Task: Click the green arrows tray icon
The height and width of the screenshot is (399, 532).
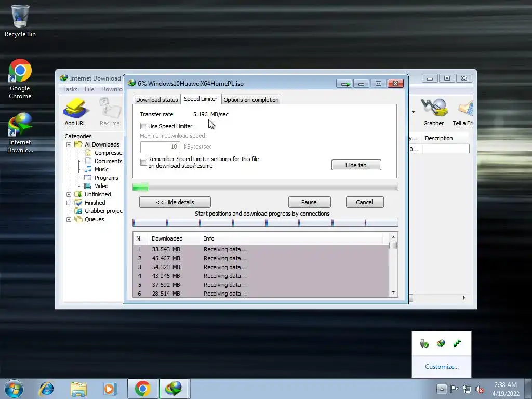Action: [x=457, y=343]
